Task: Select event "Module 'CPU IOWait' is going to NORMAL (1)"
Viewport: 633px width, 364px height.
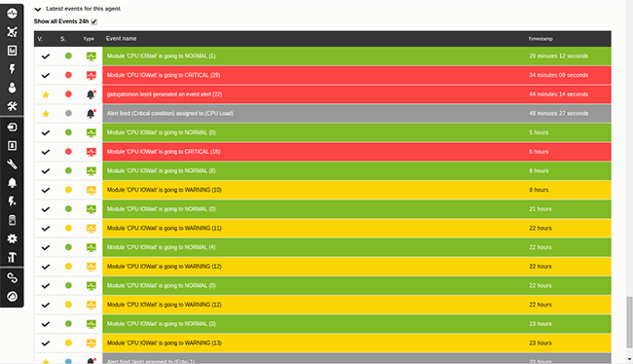Action: click(x=356, y=56)
